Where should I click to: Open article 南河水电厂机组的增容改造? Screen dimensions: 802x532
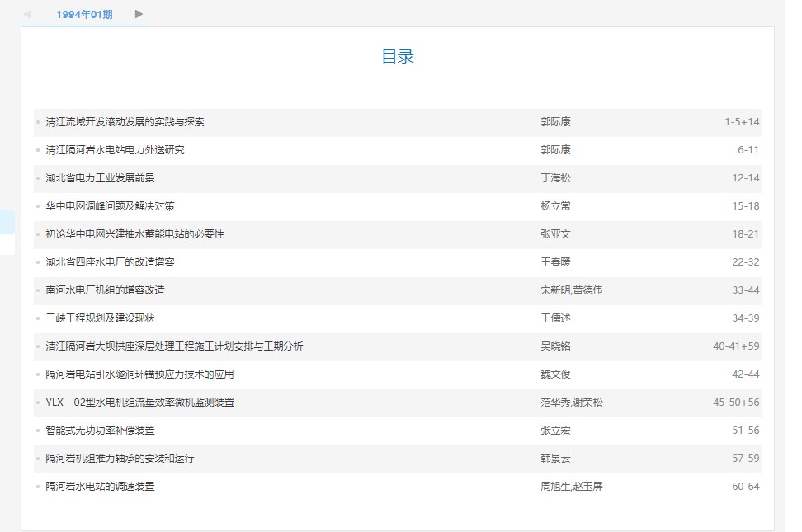(x=106, y=290)
